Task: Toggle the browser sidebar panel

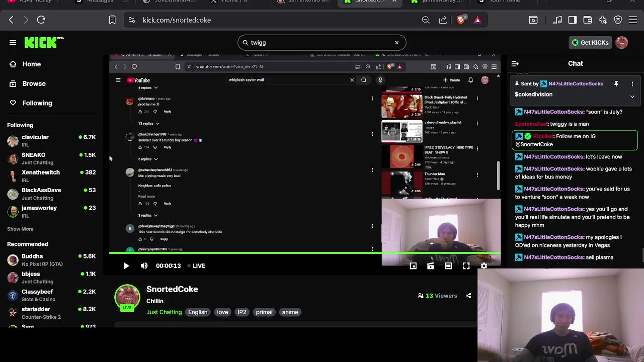Action: (x=573, y=20)
